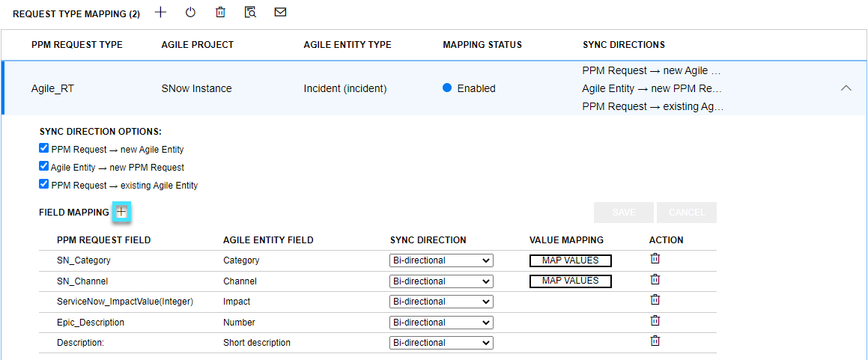868x360 pixels.
Task: Toggle Agile Entity to new PPM Request
Action: 44,167
